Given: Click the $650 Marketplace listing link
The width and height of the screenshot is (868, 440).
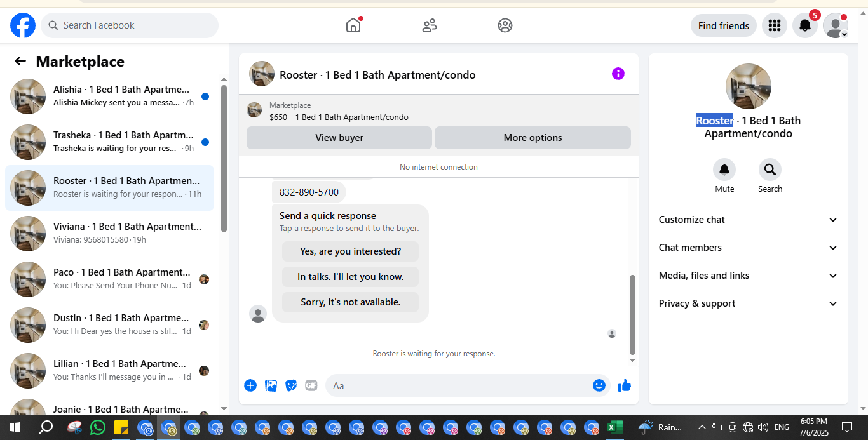Looking at the screenshot, I should tap(339, 117).
